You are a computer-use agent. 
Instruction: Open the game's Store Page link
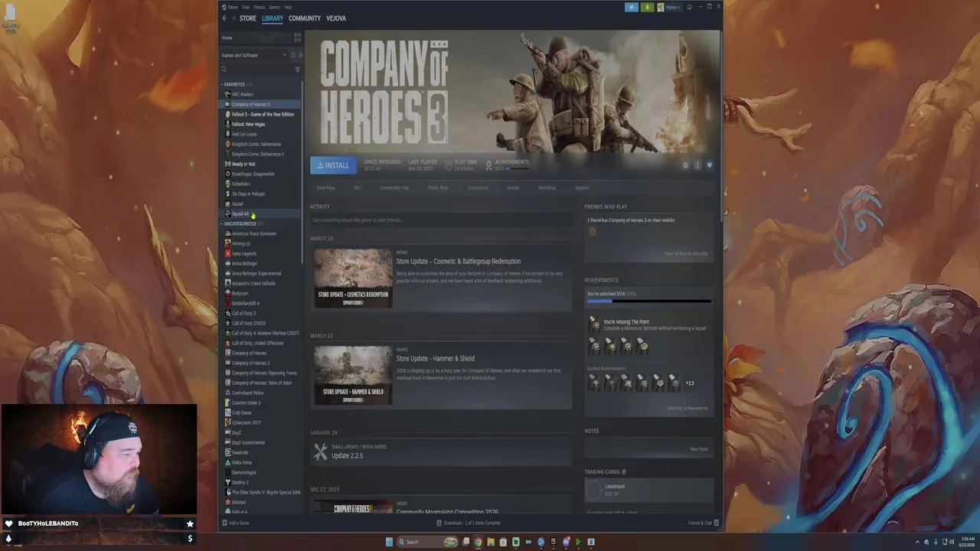point(325,187)
